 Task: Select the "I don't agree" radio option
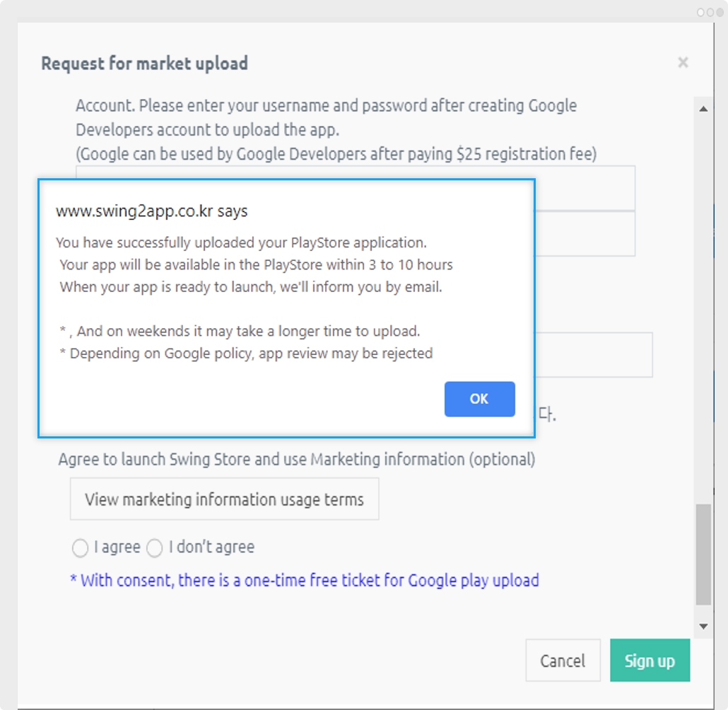[x=154, y=547]
